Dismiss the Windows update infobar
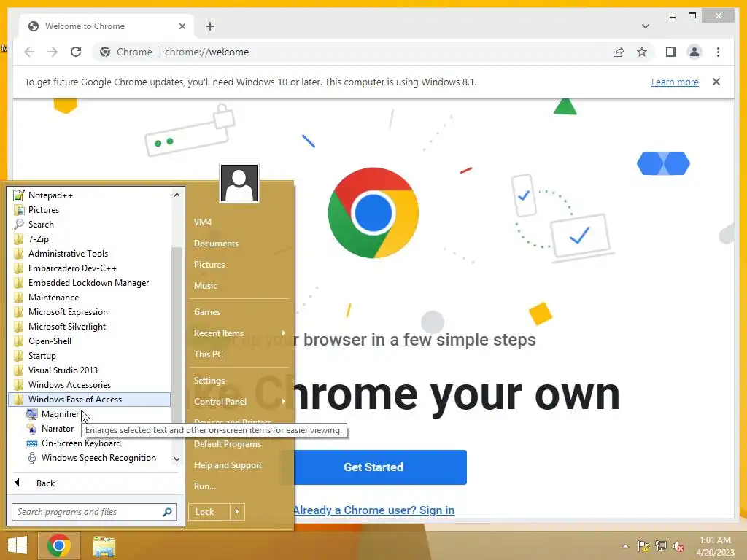 click(716, 82)
